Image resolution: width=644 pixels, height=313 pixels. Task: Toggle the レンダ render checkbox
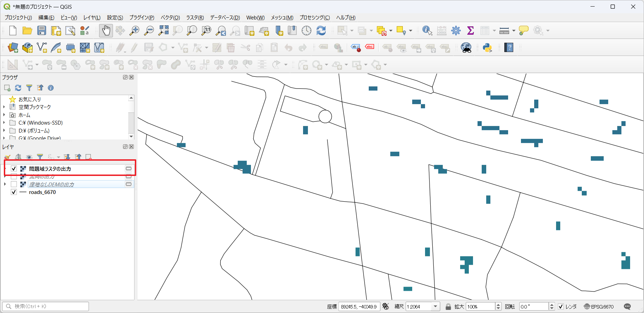point(561,306)
